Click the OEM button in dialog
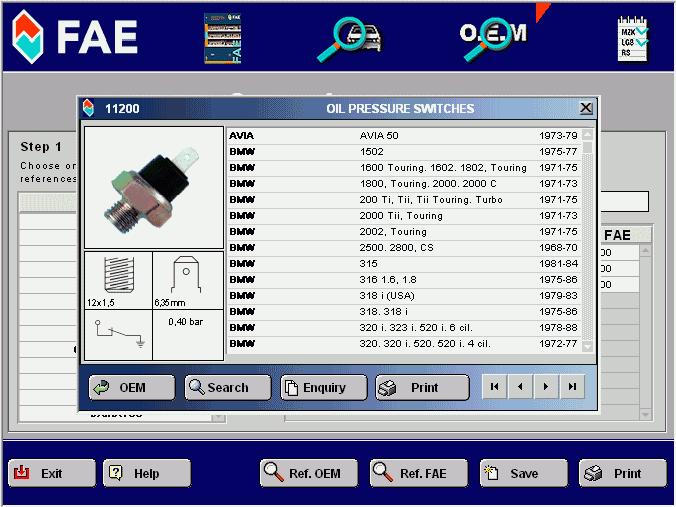The width and height of the screenshot is (676, 507). [x=132, y=388]
